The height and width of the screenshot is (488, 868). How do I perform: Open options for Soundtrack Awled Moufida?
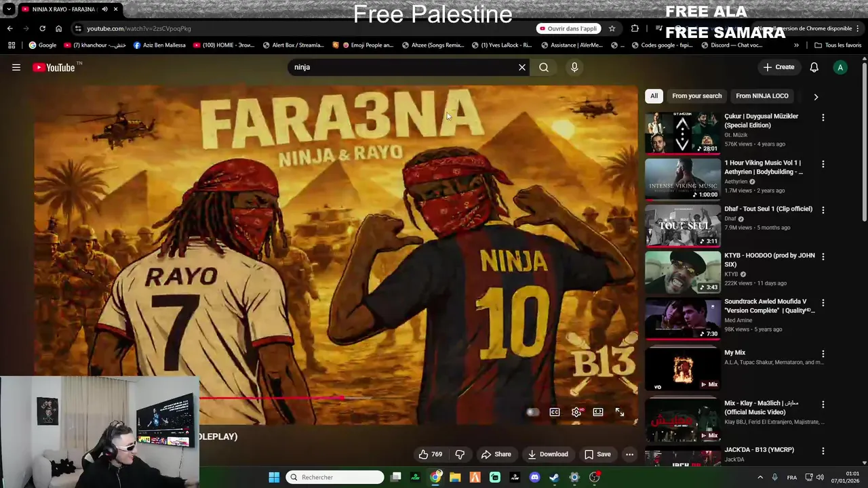pos(823,302)
